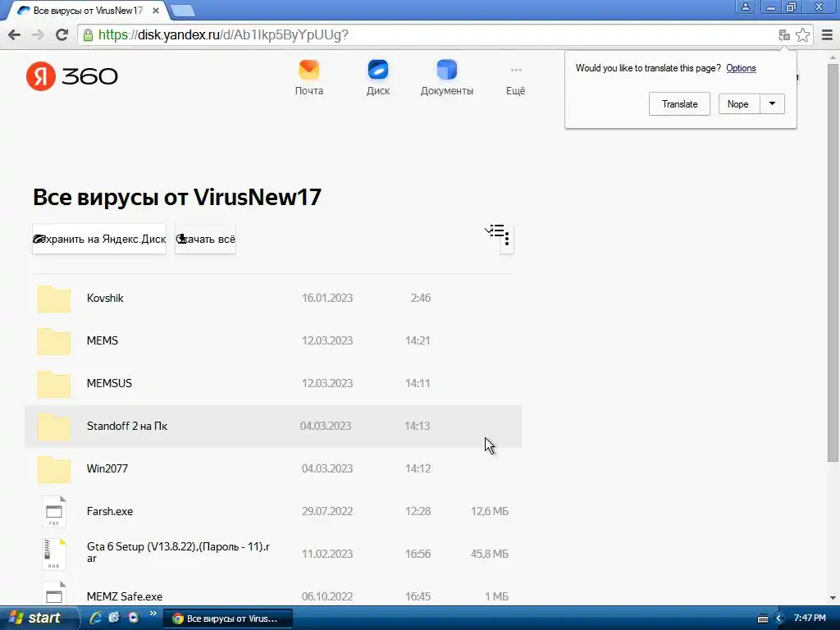
Task: Change list view mode icon
Action: click(x=495, y=231)
